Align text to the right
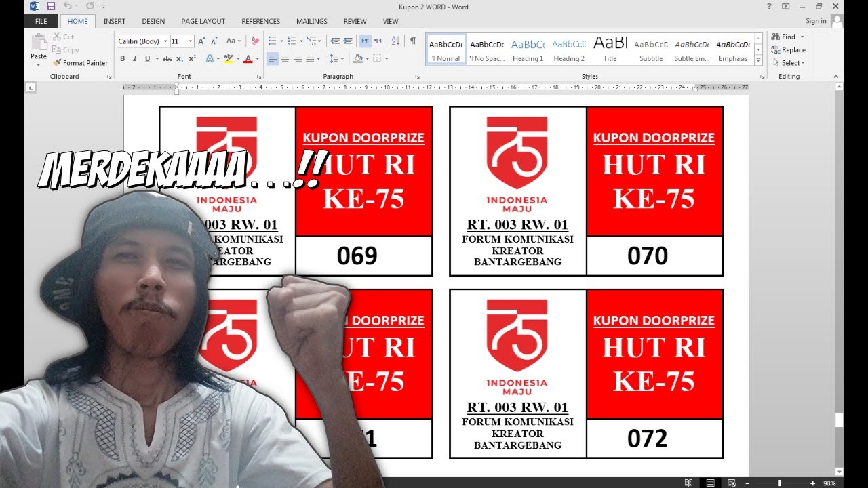Screen dimensions: 868x488 click(x=298, y=59)
